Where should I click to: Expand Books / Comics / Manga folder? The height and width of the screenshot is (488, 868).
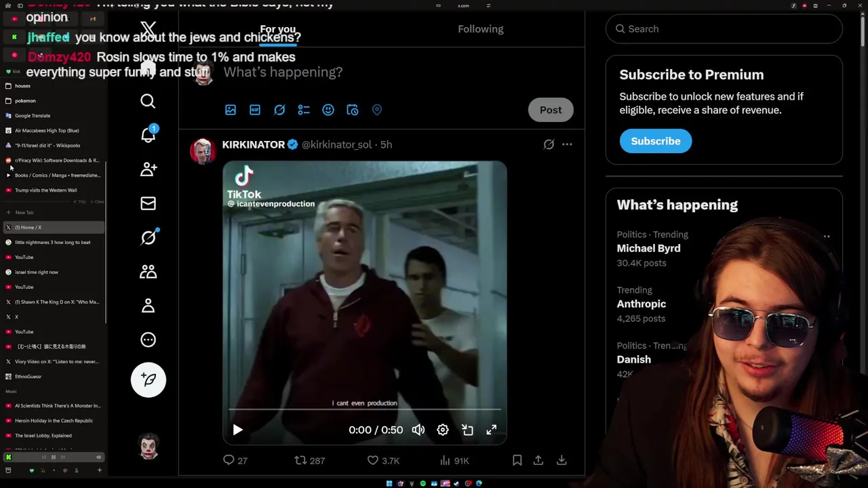(x=54, y=175)
